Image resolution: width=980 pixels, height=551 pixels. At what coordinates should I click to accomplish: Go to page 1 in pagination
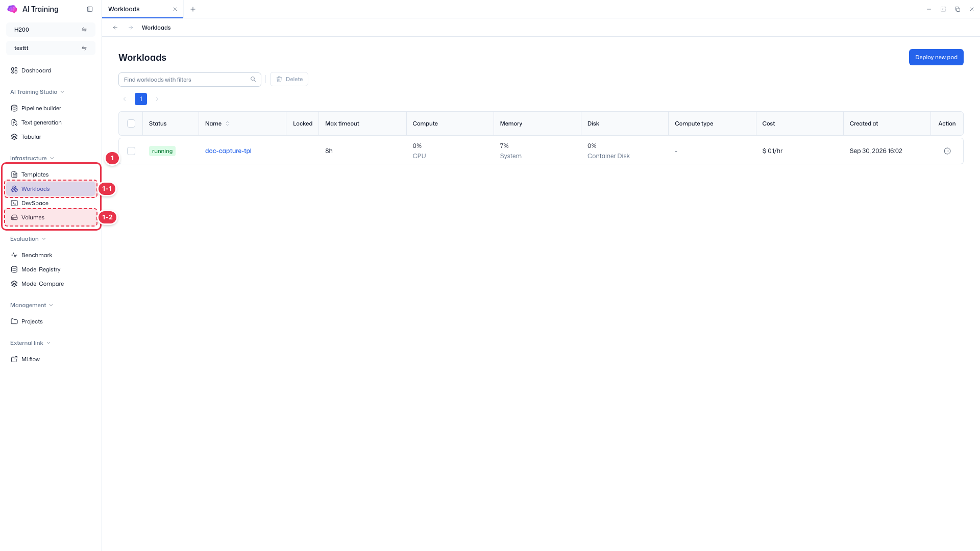point(141,99)
